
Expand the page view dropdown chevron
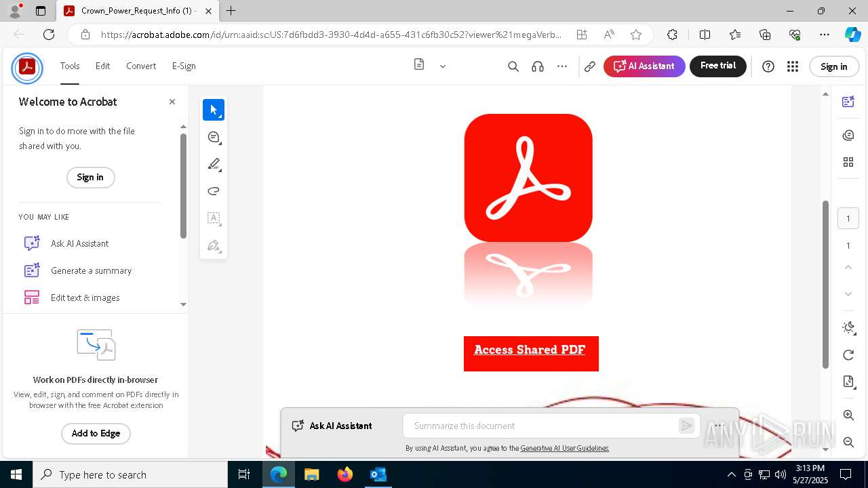coord(443,66)
